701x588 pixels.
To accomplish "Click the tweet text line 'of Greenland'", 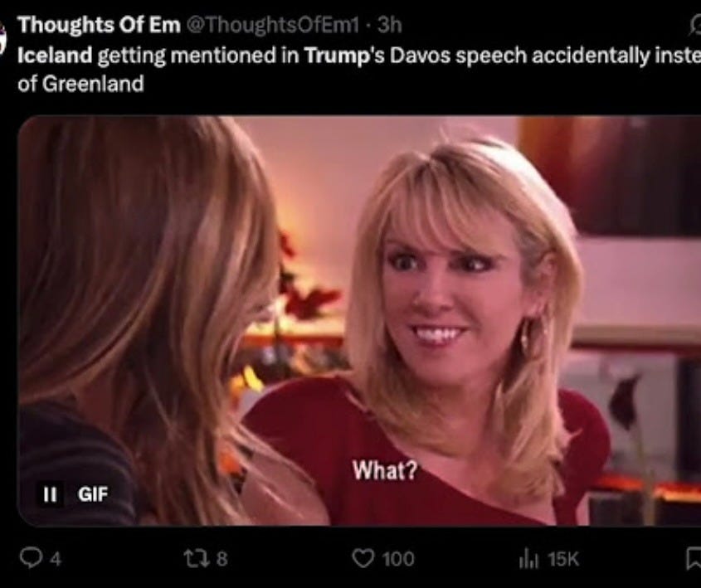I will click(x=81, y=84).
